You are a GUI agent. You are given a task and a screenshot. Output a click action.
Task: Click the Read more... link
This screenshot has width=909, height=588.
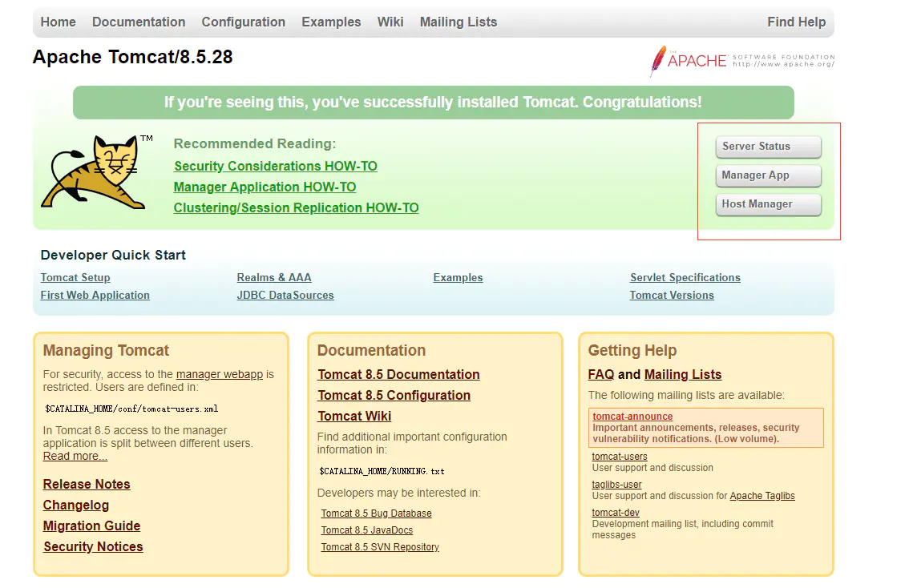pos(75,456)
